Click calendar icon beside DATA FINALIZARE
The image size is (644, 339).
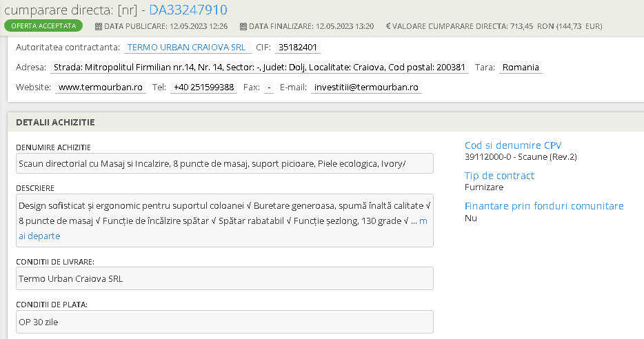(x=243, y=26)
